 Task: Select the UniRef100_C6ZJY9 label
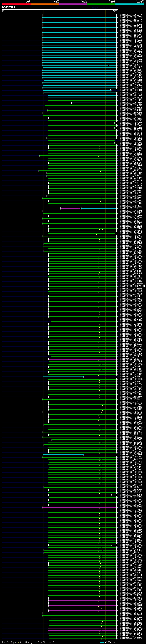pyautogui.click(x=131, y=384)
